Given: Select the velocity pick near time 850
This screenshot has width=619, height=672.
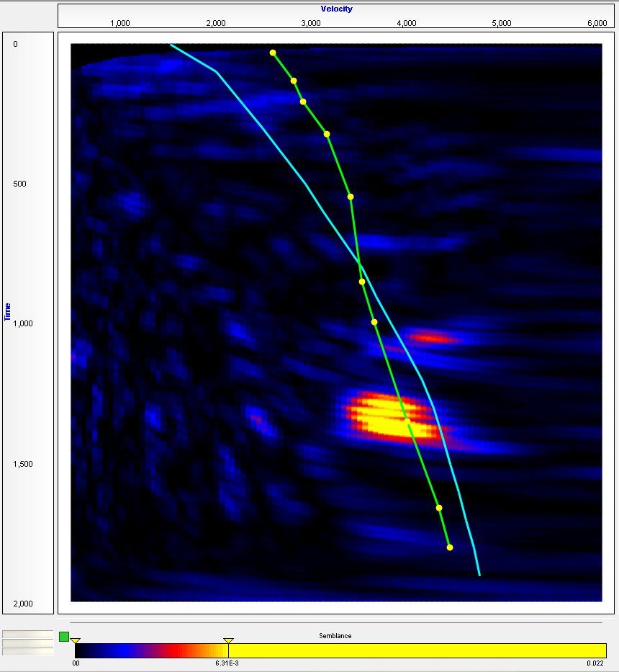Looking at the screenshot, I should pos(362,282).
